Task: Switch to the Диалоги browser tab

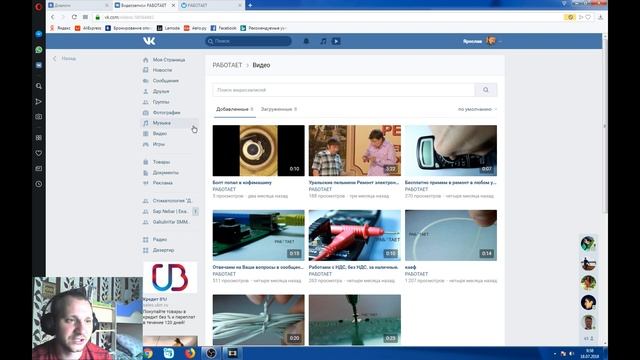Action: [78, 6]
